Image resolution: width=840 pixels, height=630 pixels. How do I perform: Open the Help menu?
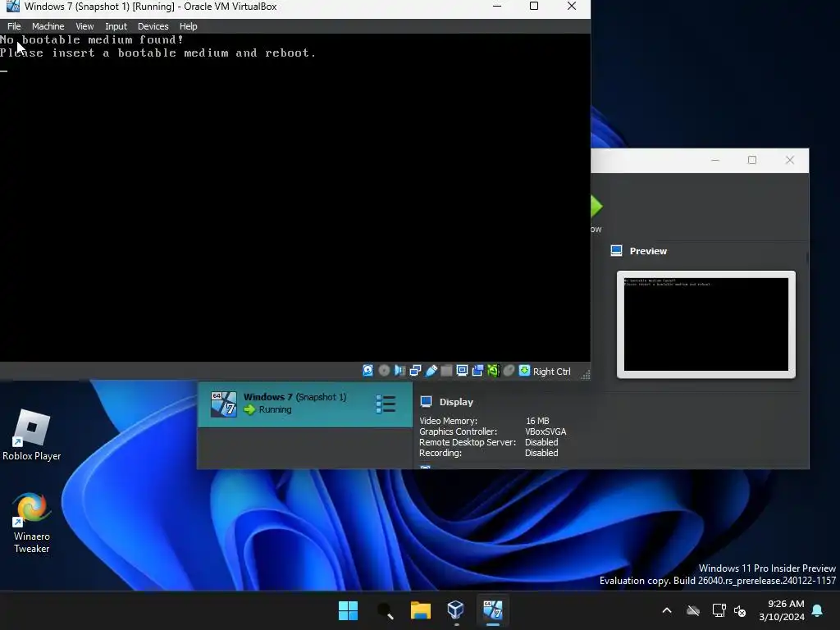[x=188, y=26]
